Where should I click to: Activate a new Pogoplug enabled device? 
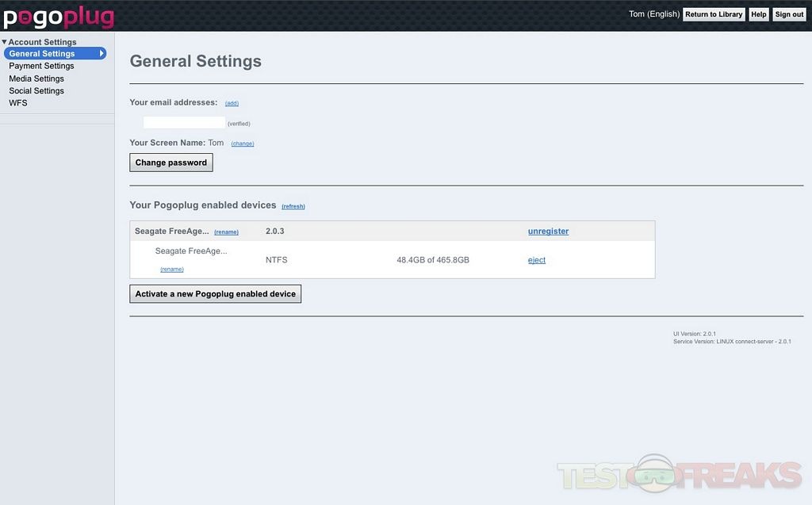215,294
